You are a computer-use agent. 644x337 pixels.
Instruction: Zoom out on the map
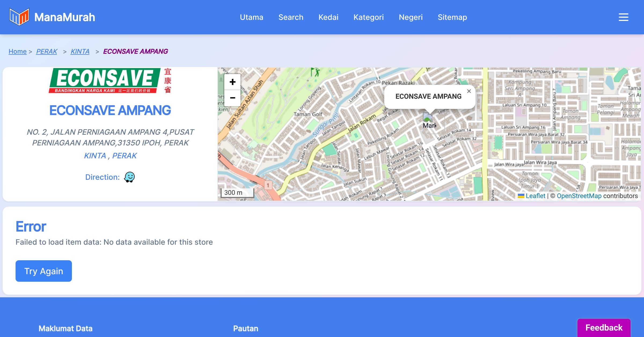(x=232, y=98)
